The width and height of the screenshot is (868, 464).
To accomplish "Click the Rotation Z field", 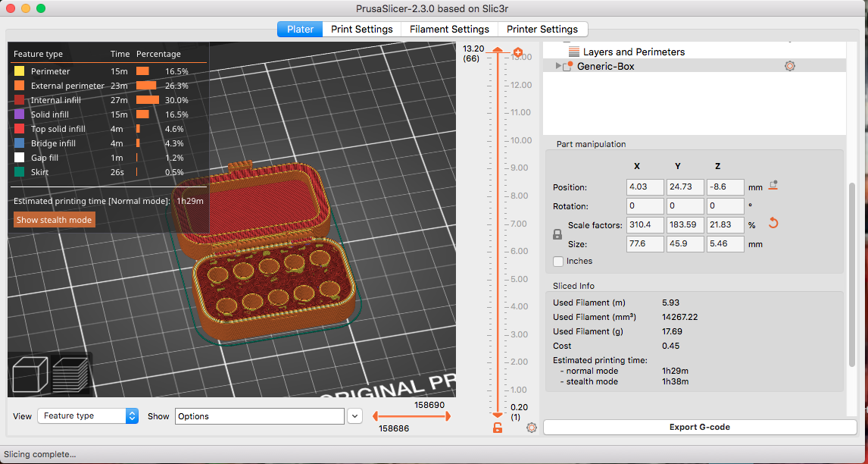I will pos(725,206).
